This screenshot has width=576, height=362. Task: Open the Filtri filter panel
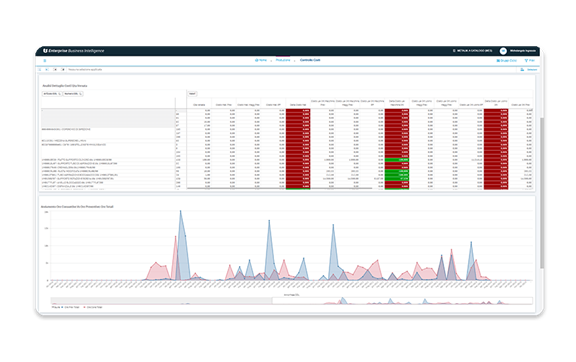point(530,60)
